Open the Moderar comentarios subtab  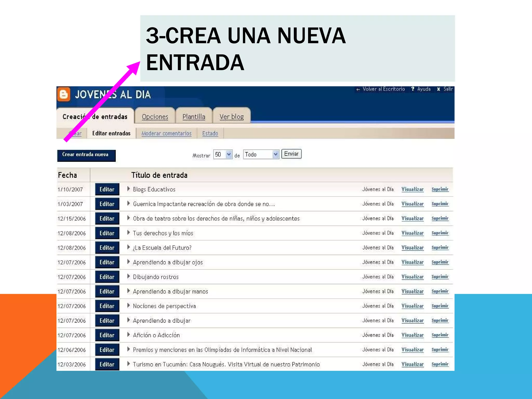point(167,134)
